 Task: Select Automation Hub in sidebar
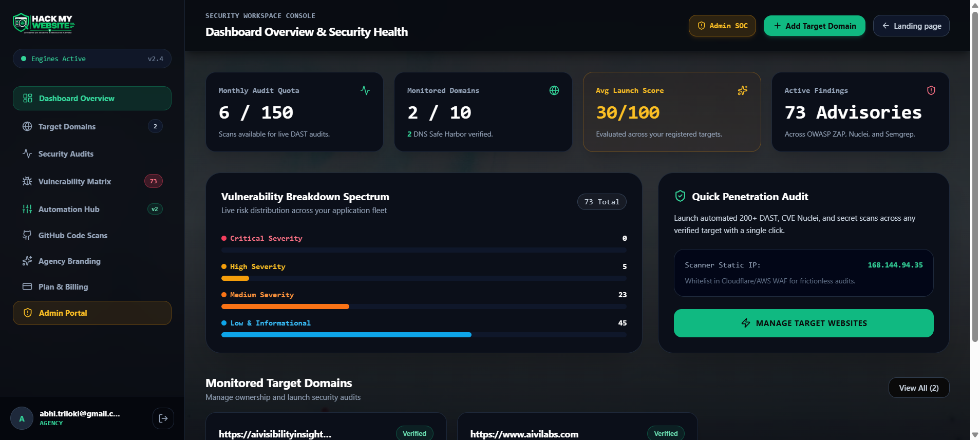pyautogui.click(x=92, y=209)
